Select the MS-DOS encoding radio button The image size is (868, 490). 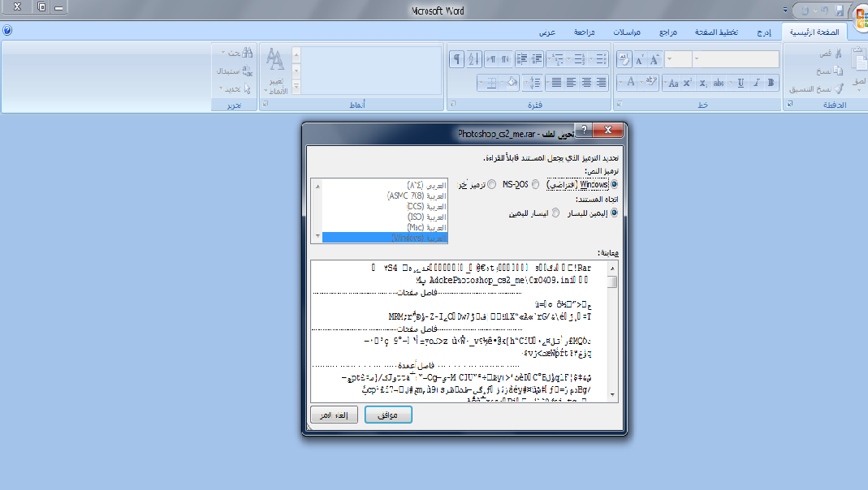point(535,184)
